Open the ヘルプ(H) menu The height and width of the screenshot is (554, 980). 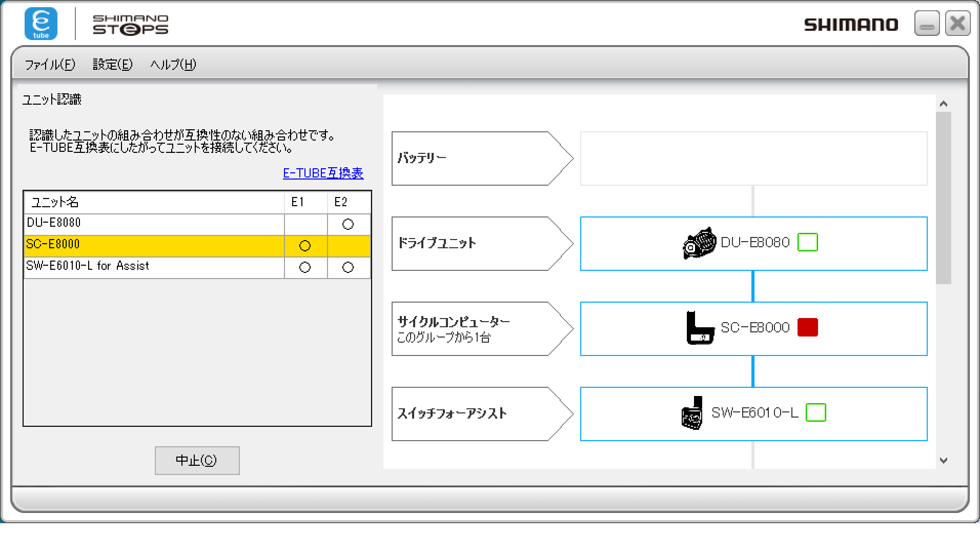click(173, 65)
